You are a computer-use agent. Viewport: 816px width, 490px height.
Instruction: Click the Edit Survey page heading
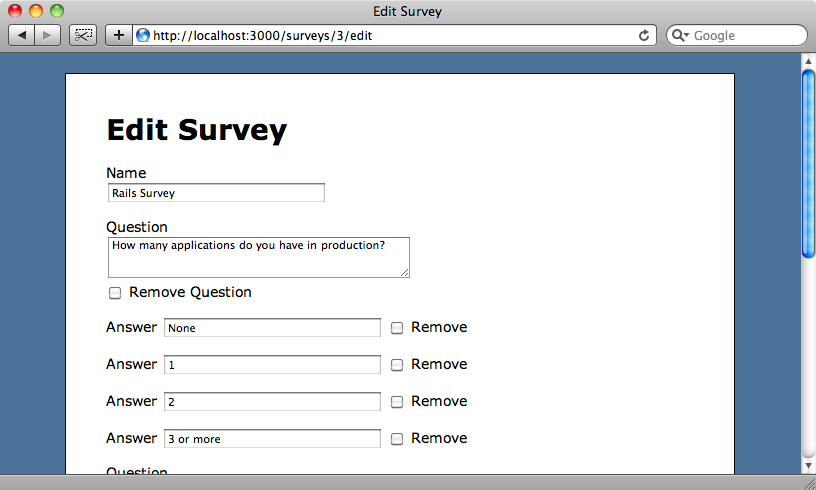pos(197,130)
